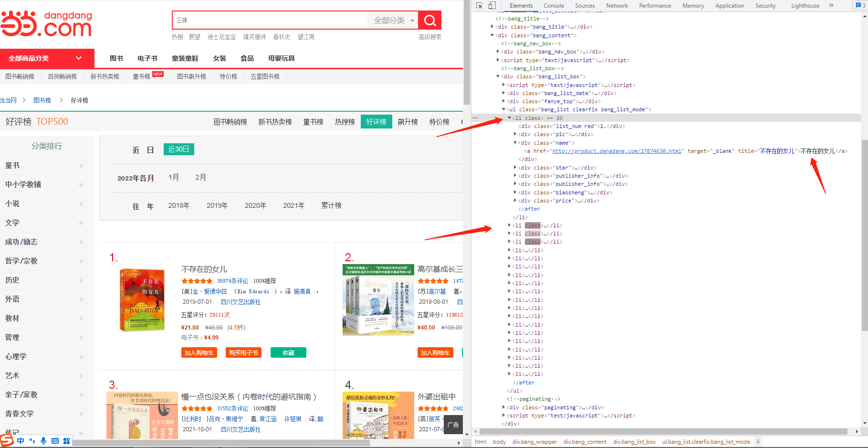Select 近30日 time filter
This screenshot has height=448, width=868.
[178, 149]
